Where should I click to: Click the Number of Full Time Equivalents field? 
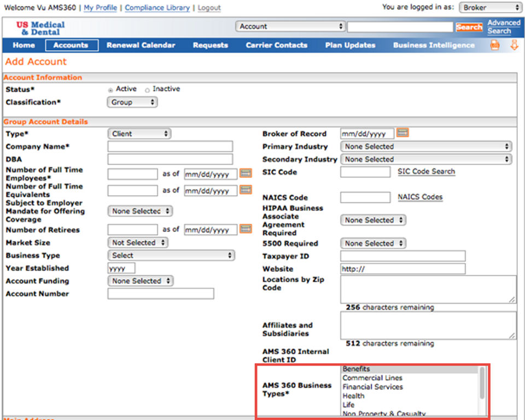coord(132,190)
